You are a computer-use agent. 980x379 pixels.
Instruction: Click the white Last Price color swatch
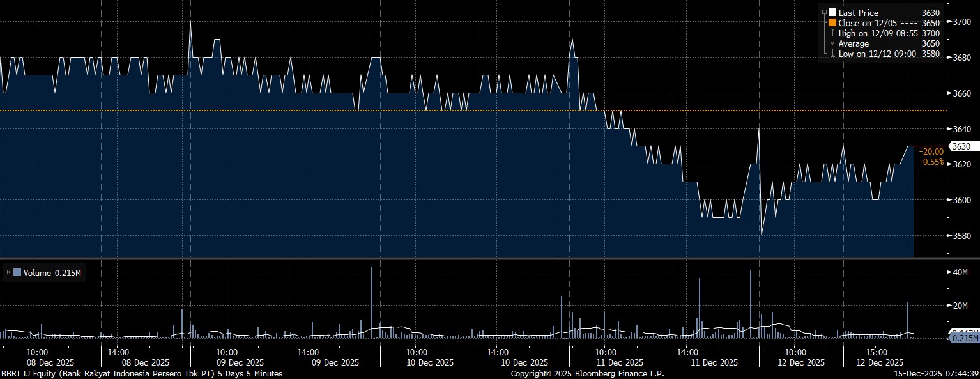[x=832, y=13]
